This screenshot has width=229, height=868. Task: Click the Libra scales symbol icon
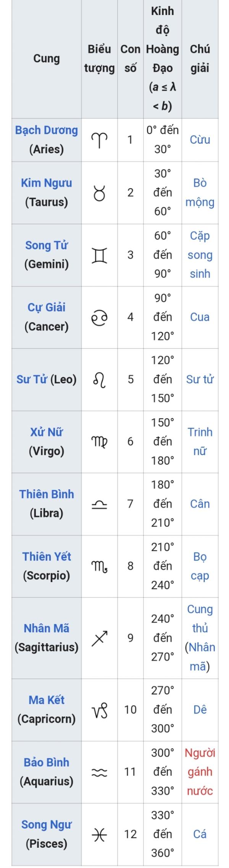click(x=99, y=504)
